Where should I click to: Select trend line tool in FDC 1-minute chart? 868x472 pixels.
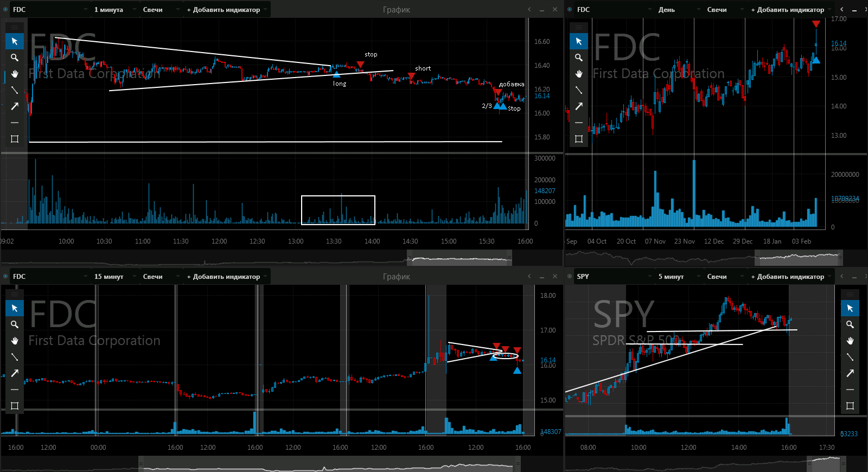click(15, 90)
